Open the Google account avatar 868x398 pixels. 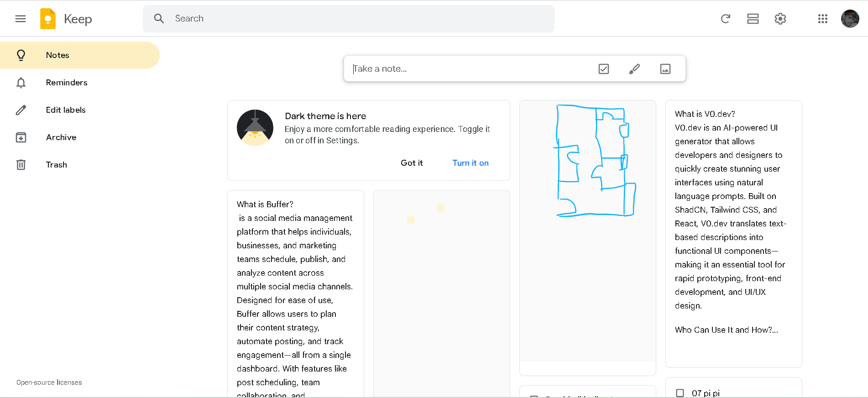pos(850,19)
